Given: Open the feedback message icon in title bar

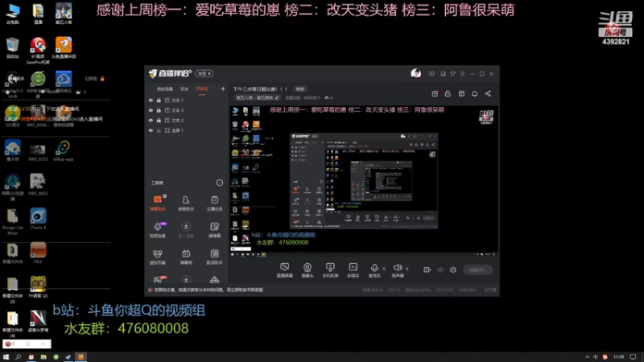Looking at the screenshot, I should pos(431,74).
